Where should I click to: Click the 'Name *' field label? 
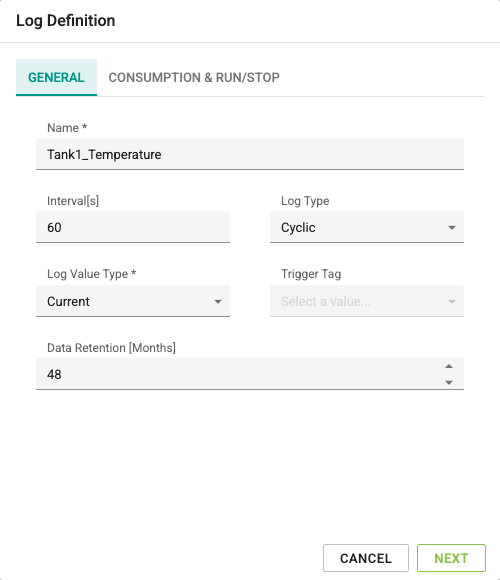click(x=67, y=128)
